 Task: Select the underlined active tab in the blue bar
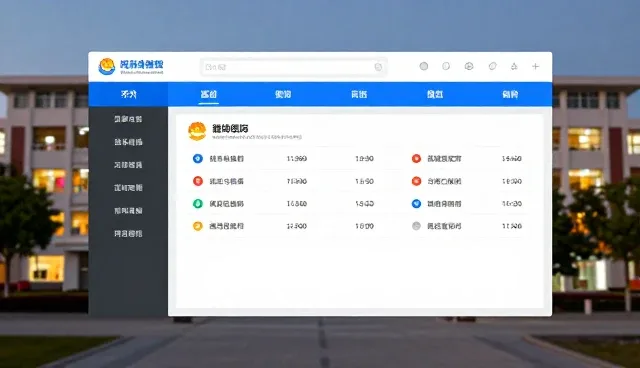[x=209, y=94]
